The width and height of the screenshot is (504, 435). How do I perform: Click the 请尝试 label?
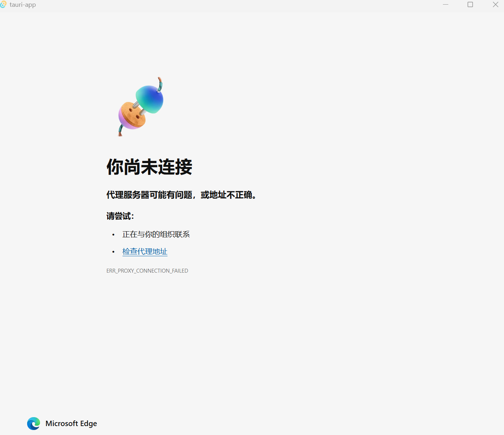(x=120, y=216)
